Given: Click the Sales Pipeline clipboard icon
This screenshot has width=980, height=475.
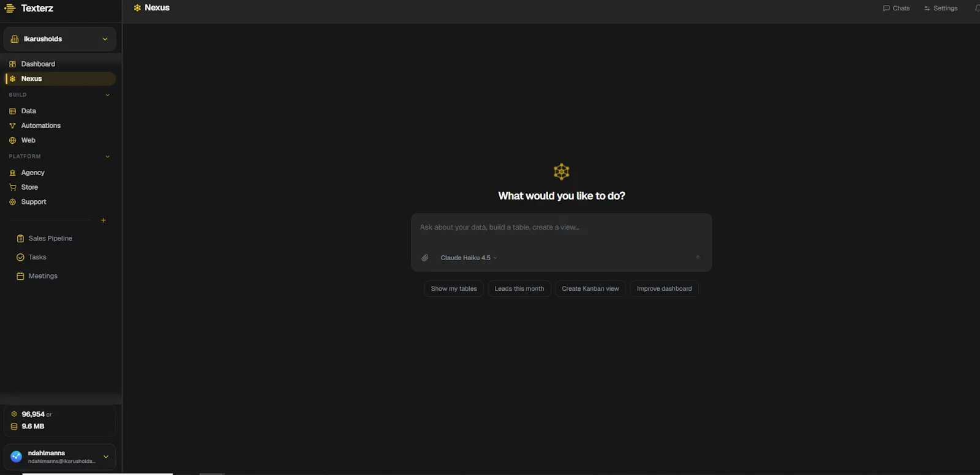Looking at the screenshot, I should (x=20, y=239).
